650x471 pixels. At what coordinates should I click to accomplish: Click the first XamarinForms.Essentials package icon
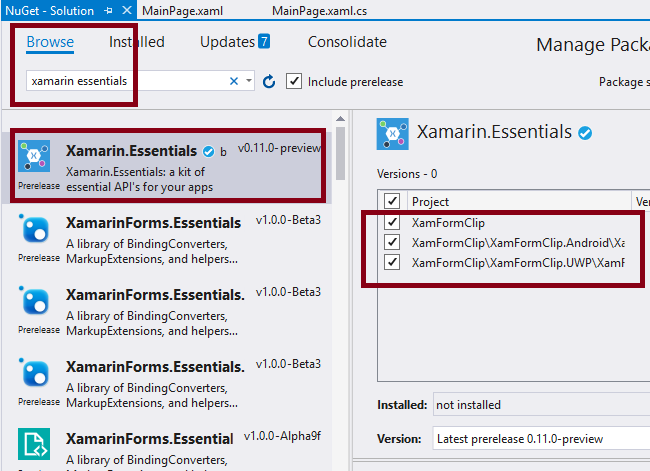(36, 229)
